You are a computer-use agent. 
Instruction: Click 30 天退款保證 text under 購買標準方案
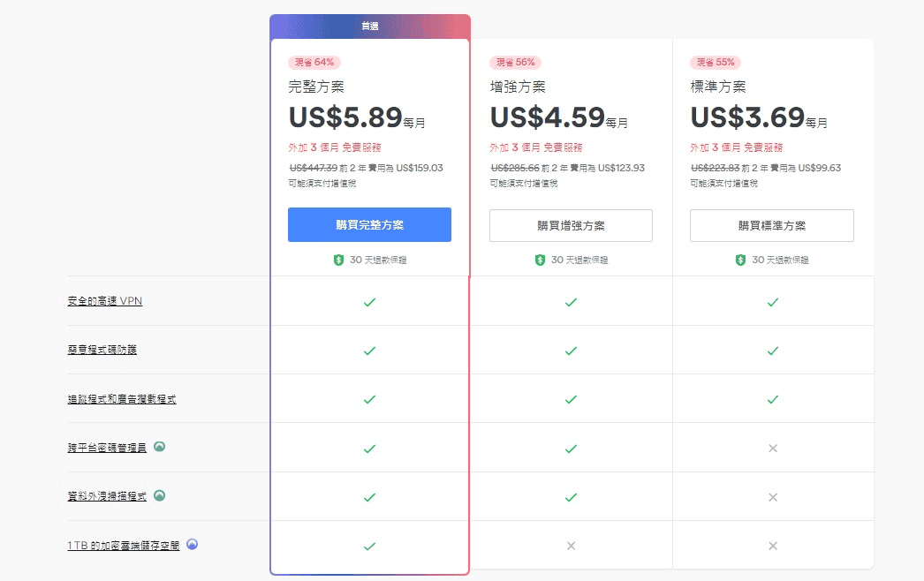point(781,260)
